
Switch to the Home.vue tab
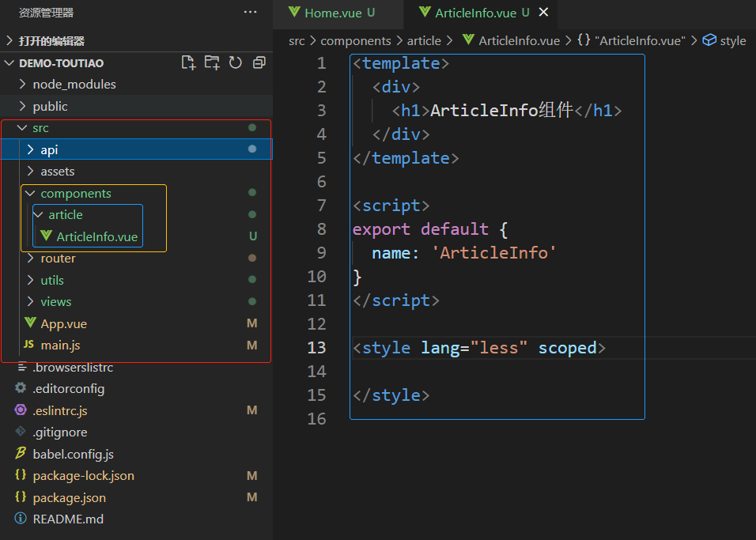click(x=331, y=13)
